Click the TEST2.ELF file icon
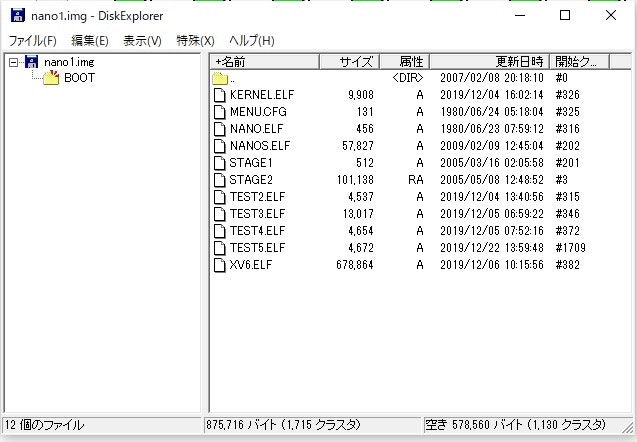The image size is (637, 442). (x=219, y=197)
